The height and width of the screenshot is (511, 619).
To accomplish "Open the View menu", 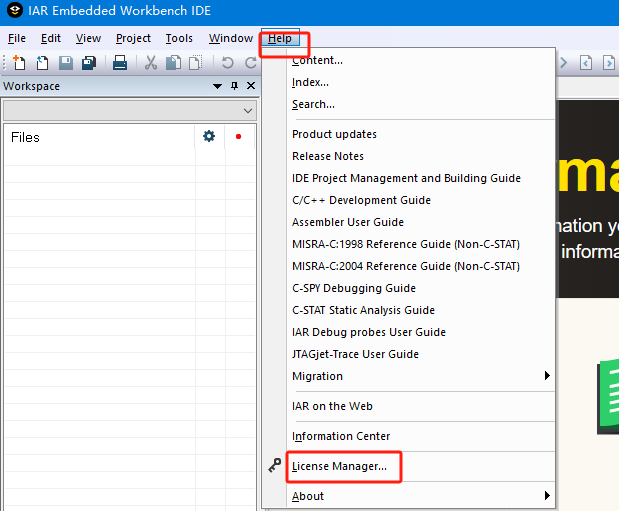I will click(88, 38).
